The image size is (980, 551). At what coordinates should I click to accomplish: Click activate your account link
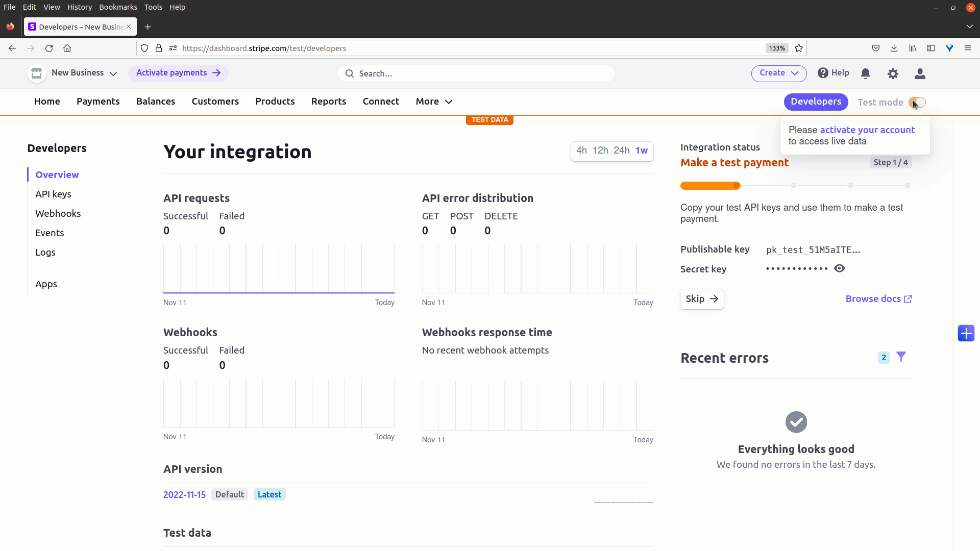pyautogui.click(x=867, y=130)
